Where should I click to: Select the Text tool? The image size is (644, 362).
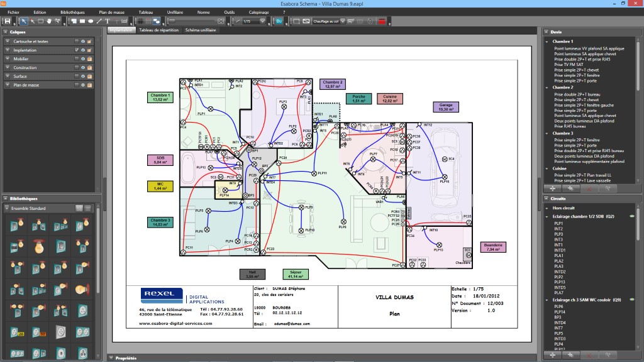(x=107, y=21)
